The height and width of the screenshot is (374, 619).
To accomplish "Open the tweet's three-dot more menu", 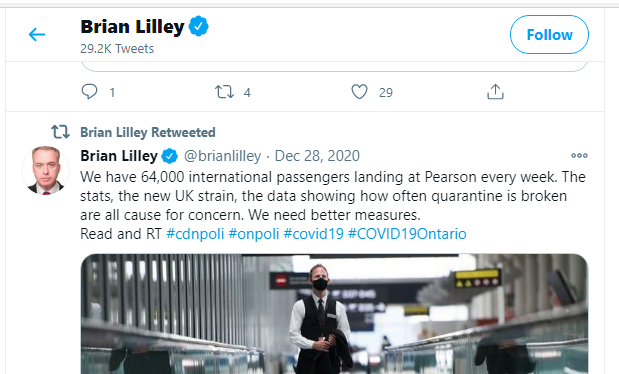I will coord(579,156).
